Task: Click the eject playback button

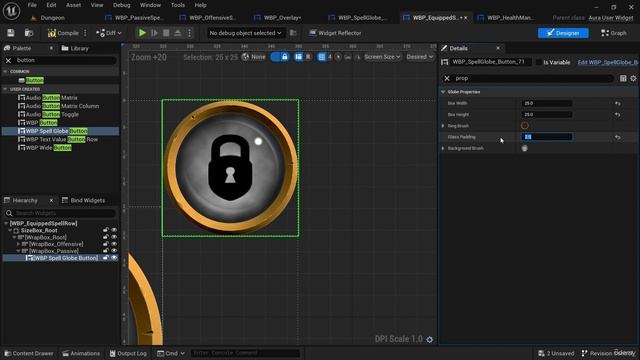Action: pyautogui.click(x=178, y=33)
